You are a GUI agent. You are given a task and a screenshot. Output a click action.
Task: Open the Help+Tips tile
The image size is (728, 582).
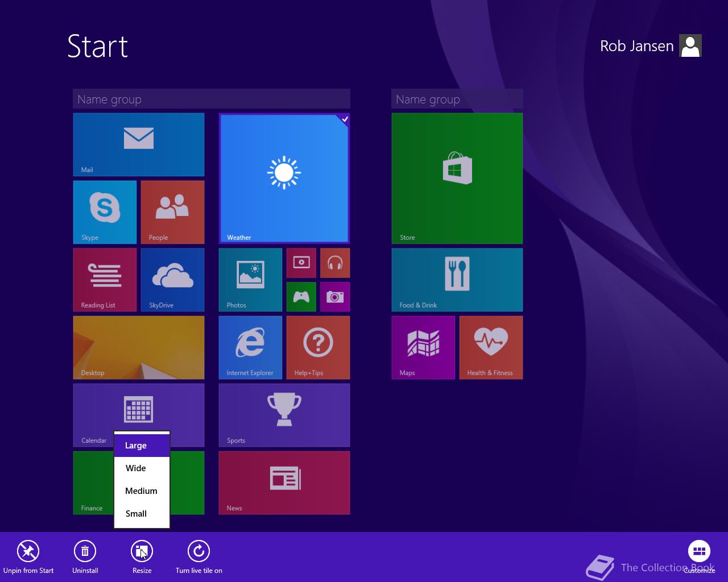[318, 347]
